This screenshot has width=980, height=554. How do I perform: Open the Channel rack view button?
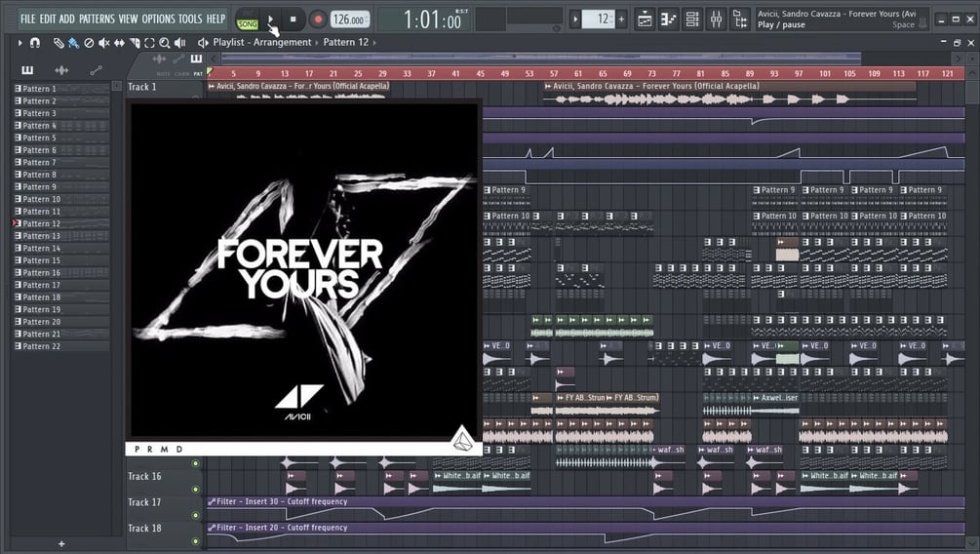(692, 20)
